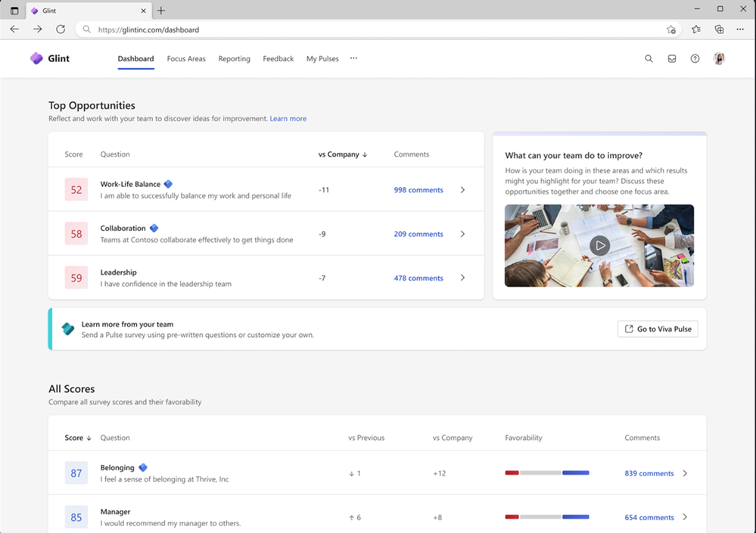Open the user profile avatar

(719, 58)
